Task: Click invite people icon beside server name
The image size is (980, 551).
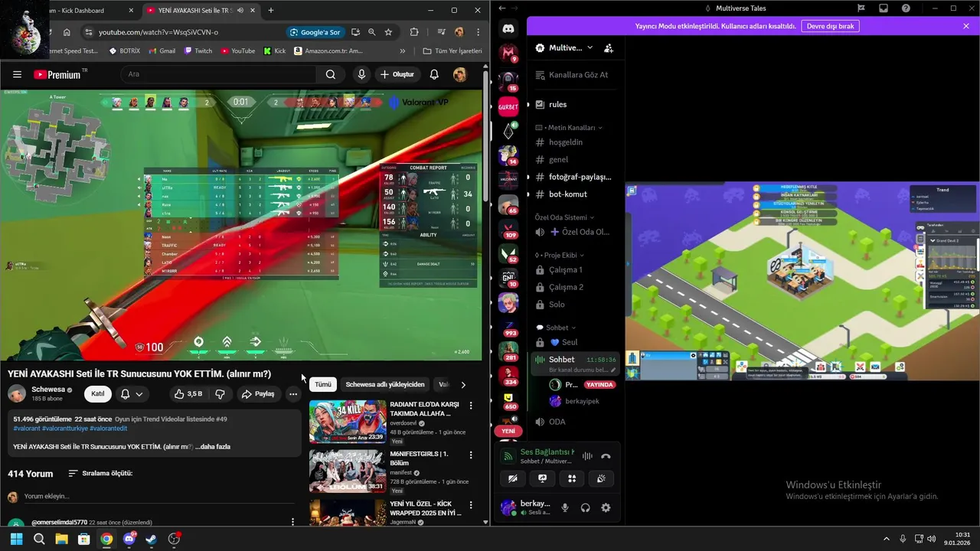Action: (x=609, y=47)
